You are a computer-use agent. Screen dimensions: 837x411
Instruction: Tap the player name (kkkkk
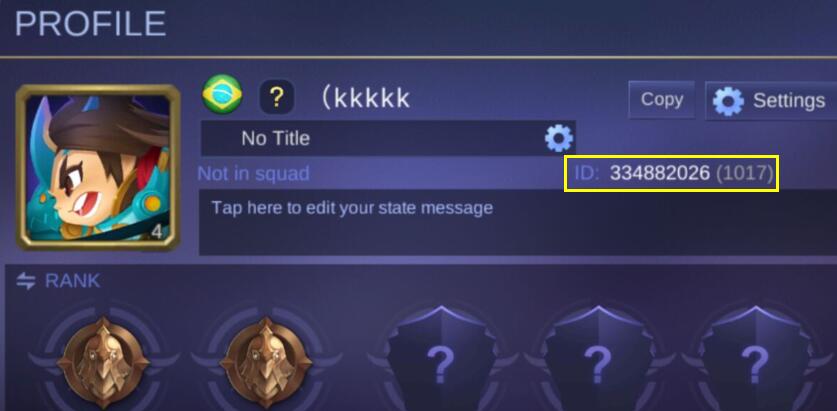pos(366,98)
